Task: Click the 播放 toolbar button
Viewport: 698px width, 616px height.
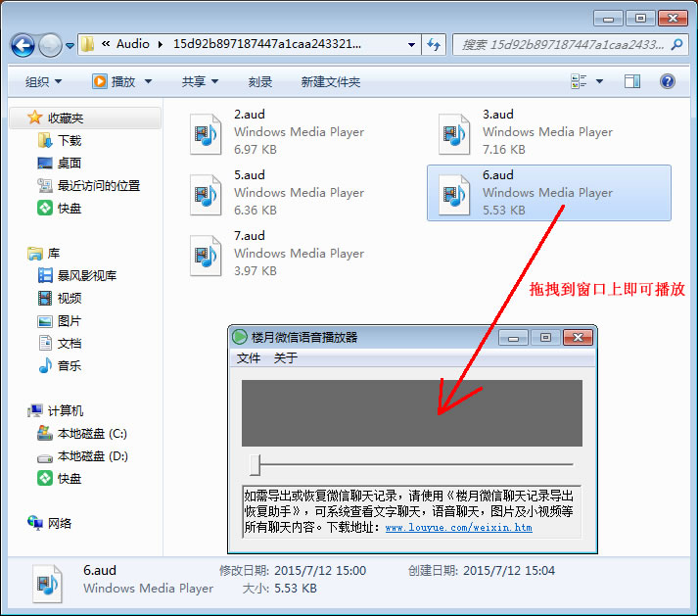Action: 114,81
